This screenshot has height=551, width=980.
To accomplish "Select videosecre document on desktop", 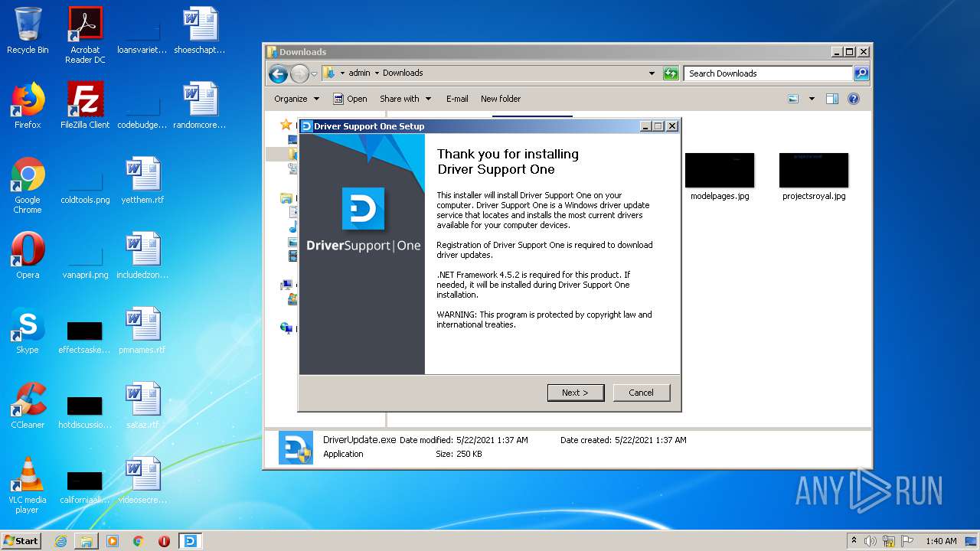I will [x=142, y=481].
